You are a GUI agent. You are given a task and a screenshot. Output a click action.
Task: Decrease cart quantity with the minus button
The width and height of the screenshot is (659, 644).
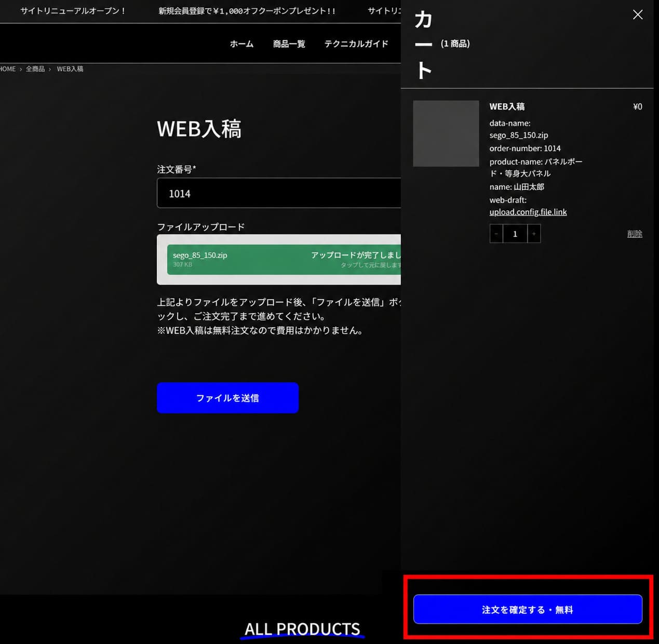click(496, 234)
